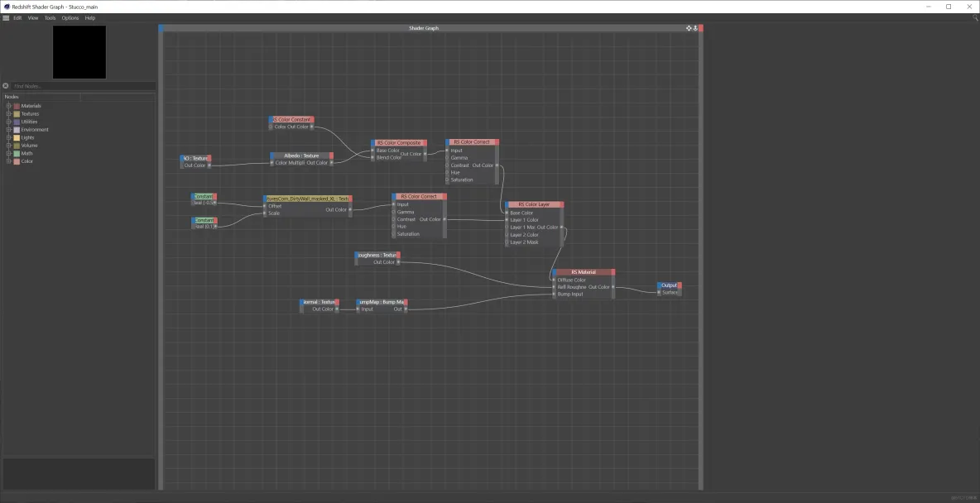
Task: Click the Nodes column header
Action: [x=41, y=97]
